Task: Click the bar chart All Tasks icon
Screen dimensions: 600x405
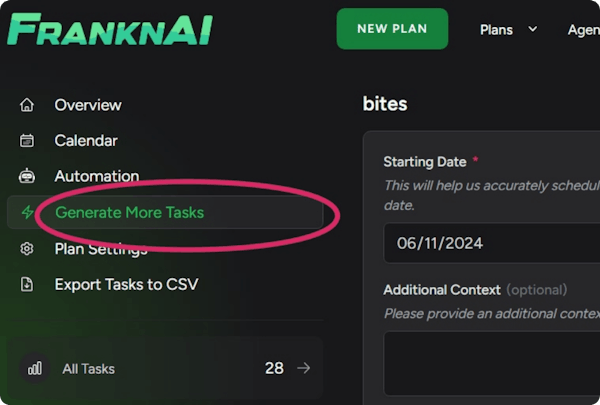Action: [x=35, y=368]
